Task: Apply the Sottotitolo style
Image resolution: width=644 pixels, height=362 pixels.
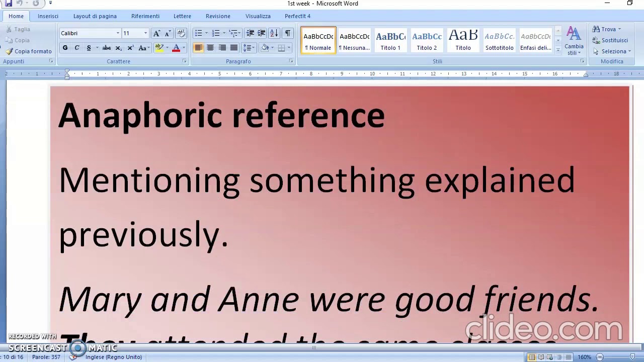Action: (499, 41)
